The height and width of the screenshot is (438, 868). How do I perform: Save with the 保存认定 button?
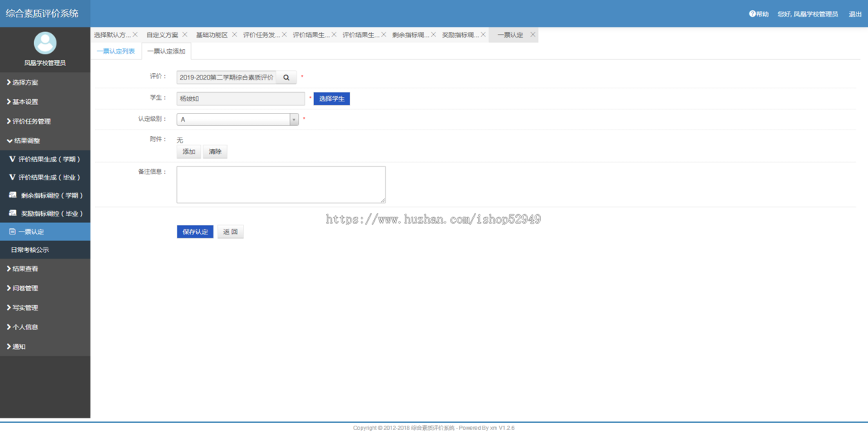point(195,232)
